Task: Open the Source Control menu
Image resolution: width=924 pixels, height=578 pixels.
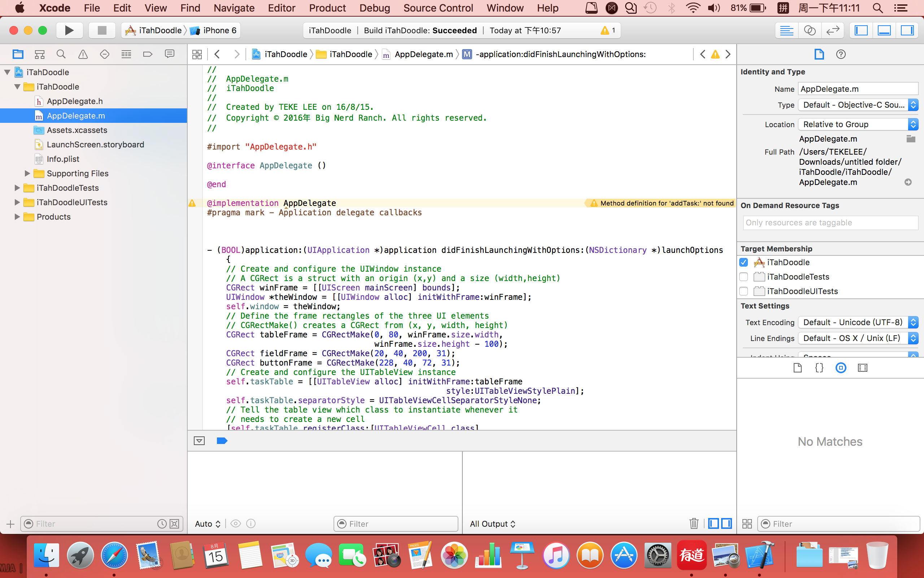Action: [x=438, y=8]
